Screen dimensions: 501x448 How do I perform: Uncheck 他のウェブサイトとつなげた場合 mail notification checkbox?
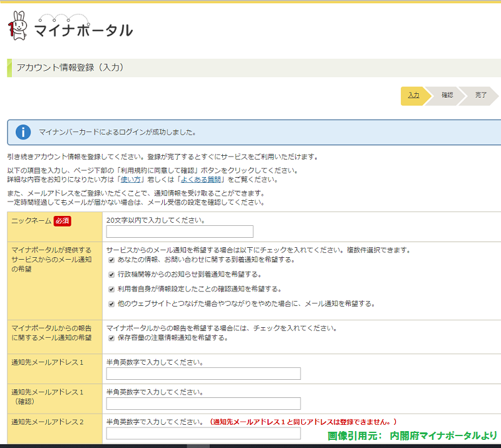(x=111, y=304)
